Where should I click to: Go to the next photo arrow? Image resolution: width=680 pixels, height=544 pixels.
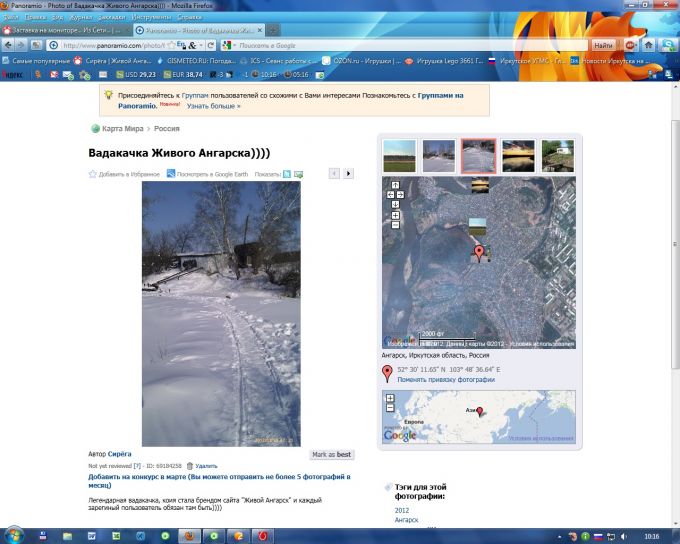[x=348, y=174]
